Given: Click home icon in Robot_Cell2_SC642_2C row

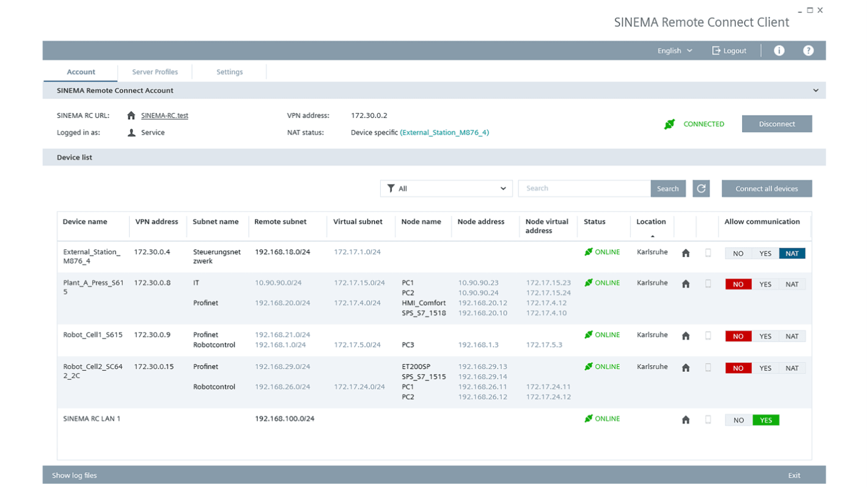Looking at the screenshot, I should 686,368.
